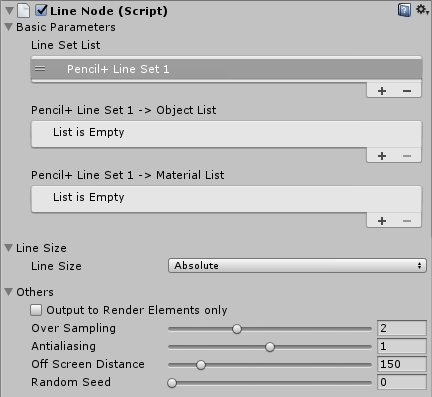Add a new line set with plus
The height and width of the screenshot is (397, 432).
coord(382,91)
